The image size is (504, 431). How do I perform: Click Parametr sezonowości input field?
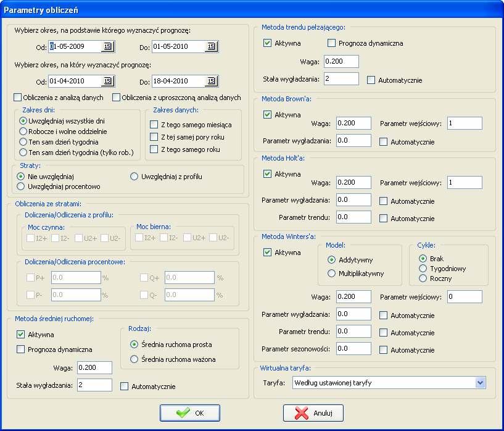click(353, 349)
